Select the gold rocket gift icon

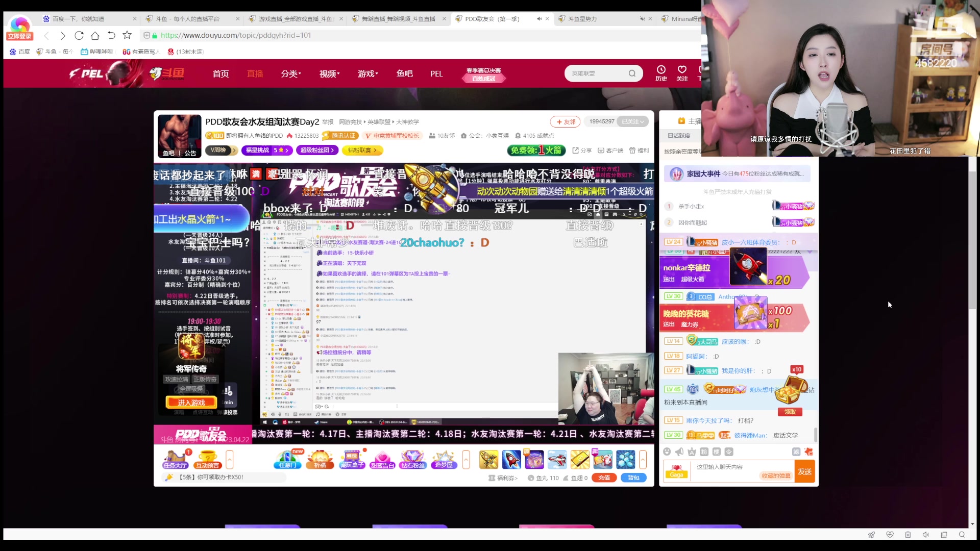(488, 460)
